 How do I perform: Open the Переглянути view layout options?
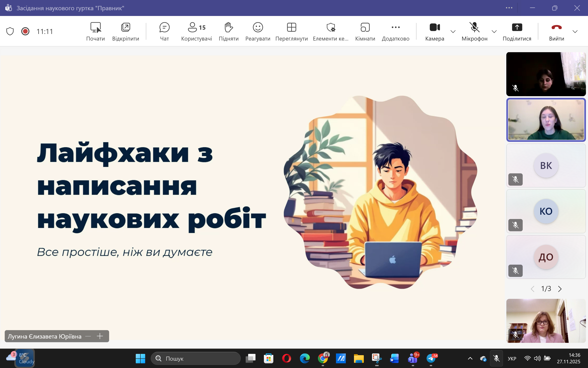pos(292,31)
